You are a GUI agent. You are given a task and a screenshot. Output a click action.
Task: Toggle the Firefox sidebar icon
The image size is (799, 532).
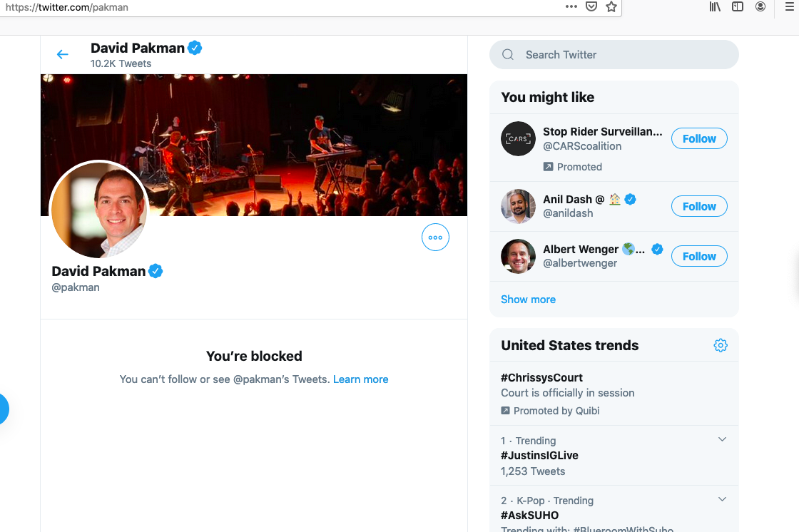click(x=738, y=6)
